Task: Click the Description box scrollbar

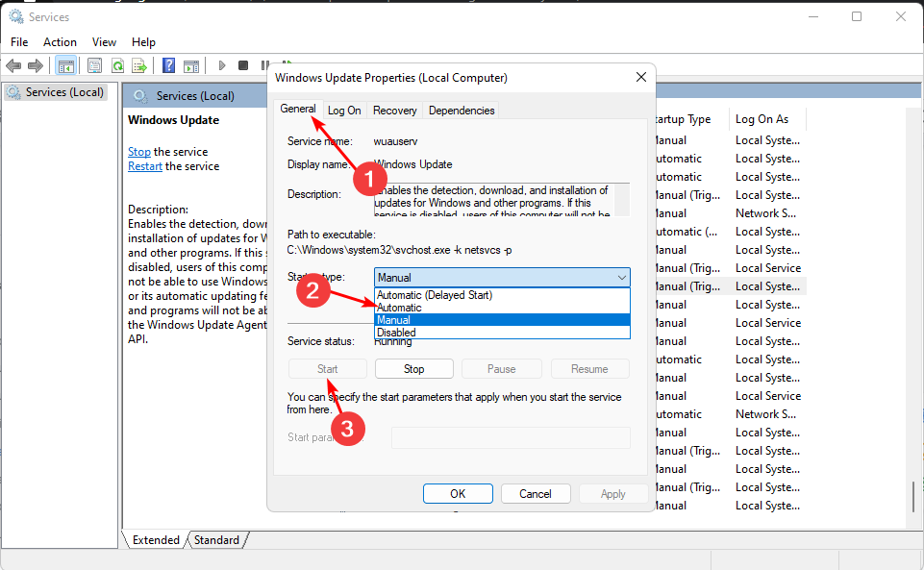Action: point(623,199)
